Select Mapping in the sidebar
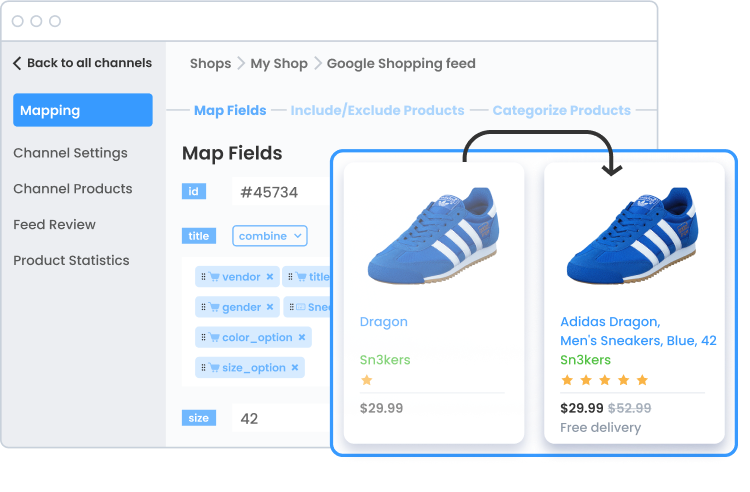This screenshot has height=492, width=750. [83, 110]
